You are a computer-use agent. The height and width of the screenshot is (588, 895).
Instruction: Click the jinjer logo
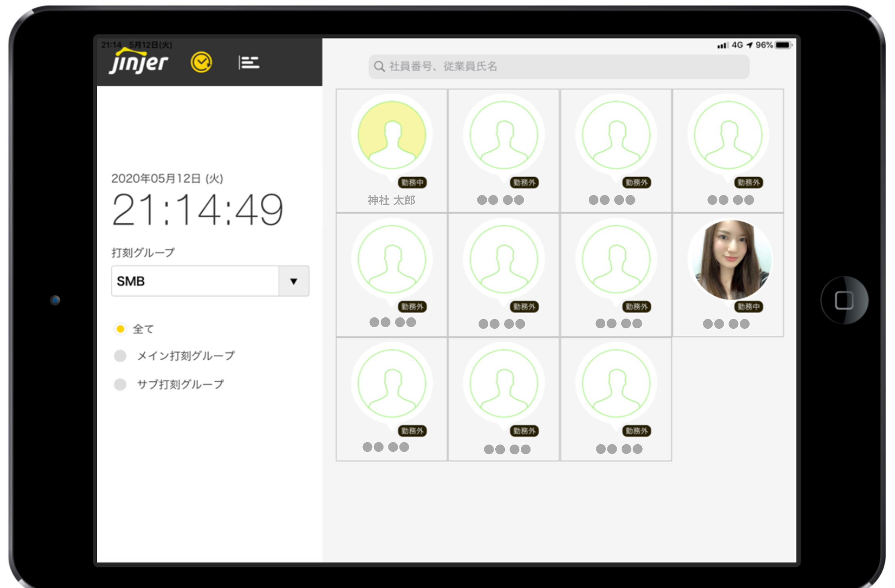[x=139, y=62]
